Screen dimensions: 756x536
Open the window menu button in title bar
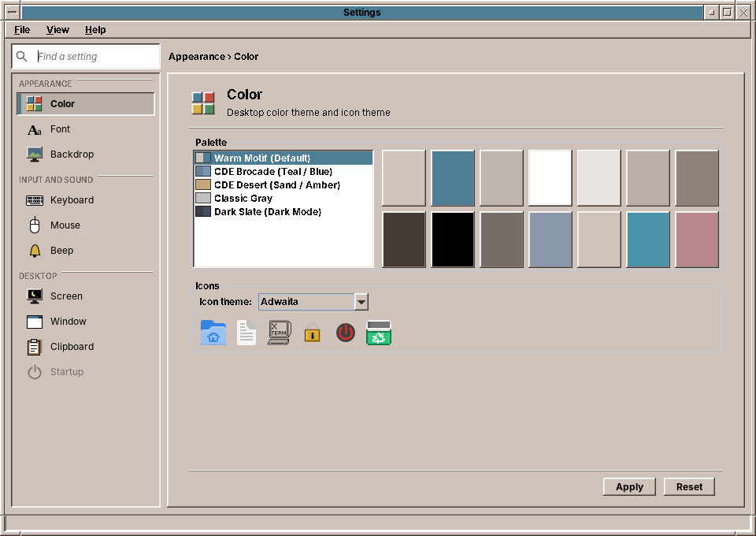point(13,12)
